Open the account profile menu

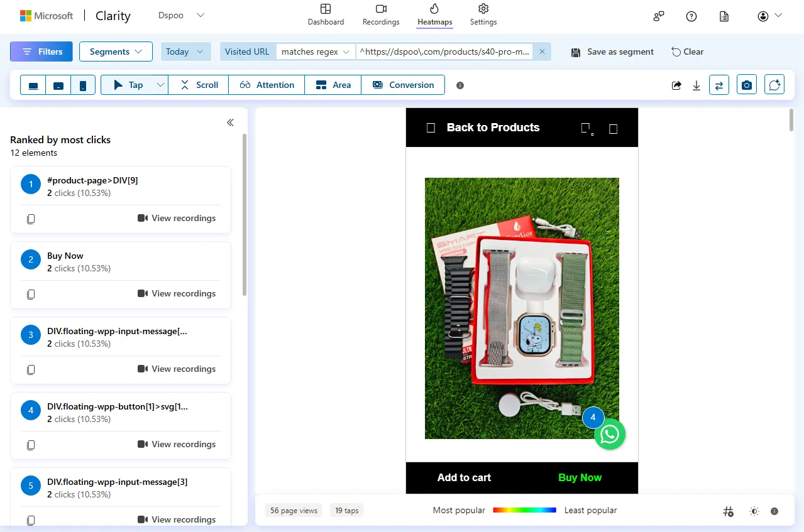click(x=769, y=16)
